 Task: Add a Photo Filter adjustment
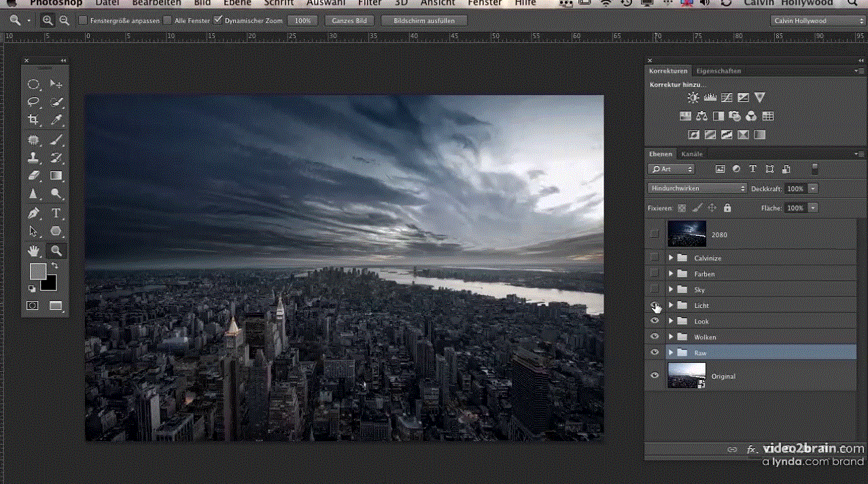(735, 116)
